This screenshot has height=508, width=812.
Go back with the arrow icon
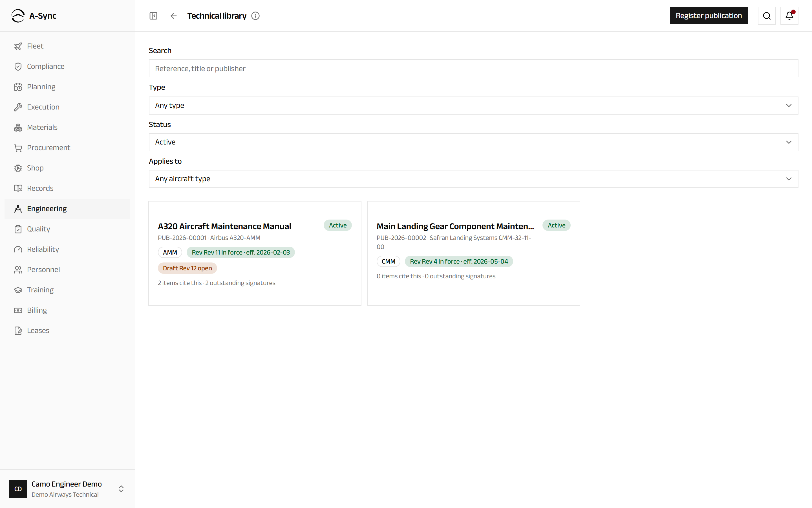point(173,16)
